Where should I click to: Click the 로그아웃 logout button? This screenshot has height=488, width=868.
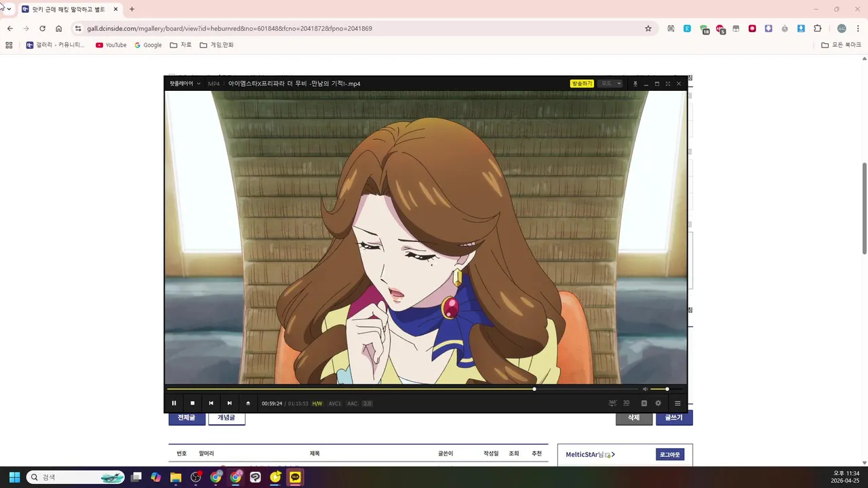pyautogui.click(x=670, y=455)
